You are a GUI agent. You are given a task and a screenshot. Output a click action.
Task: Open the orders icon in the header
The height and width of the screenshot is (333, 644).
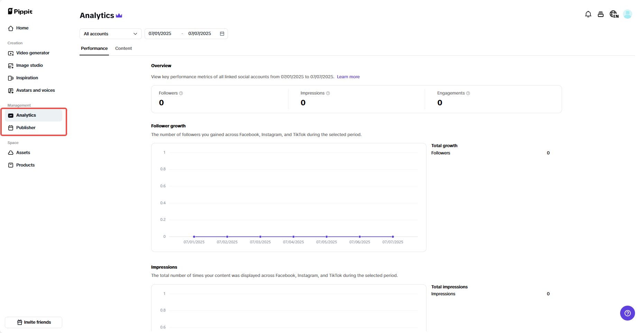click(601, 14)
